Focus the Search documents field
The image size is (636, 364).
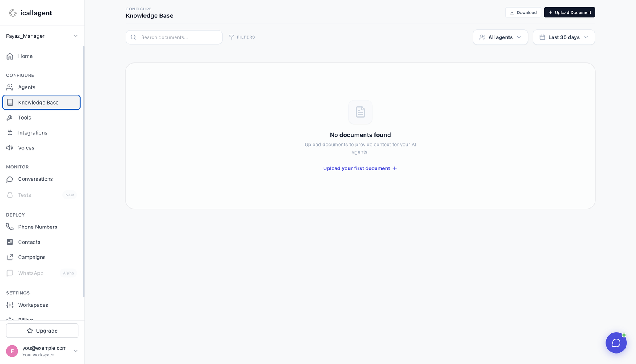tap(174, 37)
